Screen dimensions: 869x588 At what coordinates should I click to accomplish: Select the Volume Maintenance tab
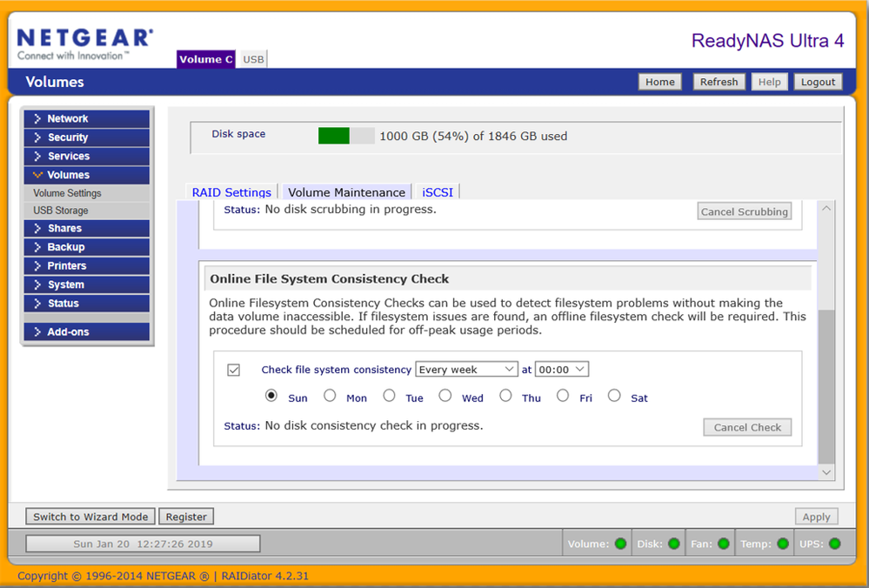(346, 192)
